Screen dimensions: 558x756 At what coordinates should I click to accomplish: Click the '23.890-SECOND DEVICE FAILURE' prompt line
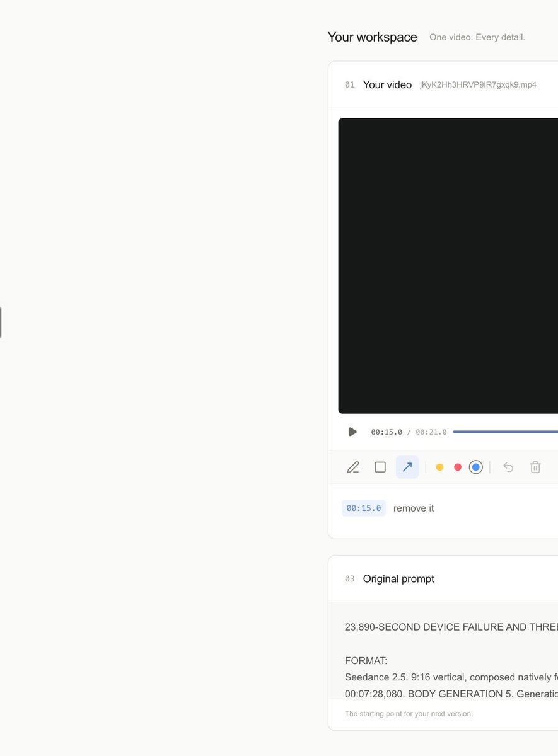(x=451, y=627)
